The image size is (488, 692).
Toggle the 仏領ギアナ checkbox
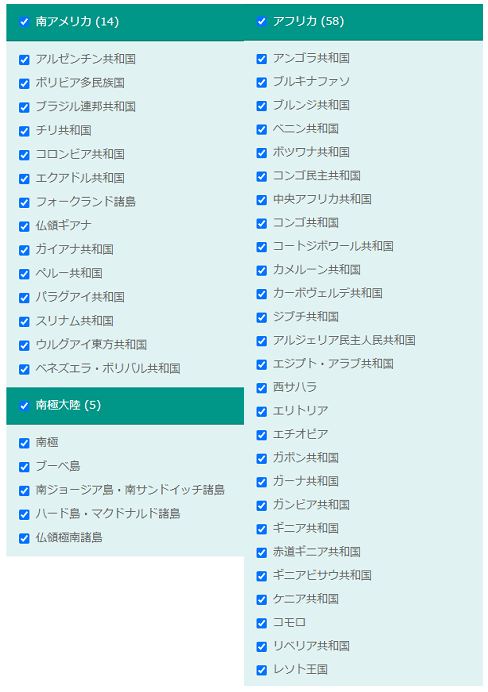tap(24, 226)
